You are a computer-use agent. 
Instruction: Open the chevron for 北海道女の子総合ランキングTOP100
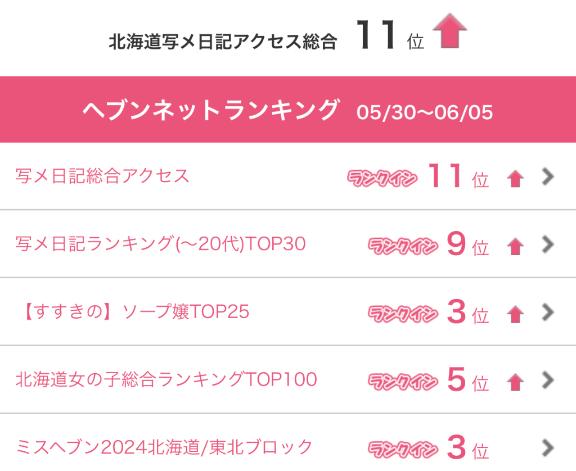[x=548, y=380]
